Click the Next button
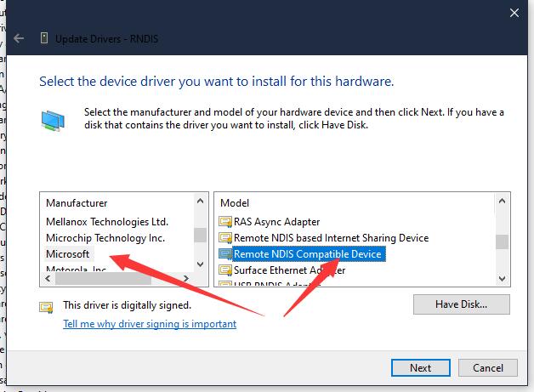Image resolution: width=534 pixels, height=392 pixels. click(421, 368)
